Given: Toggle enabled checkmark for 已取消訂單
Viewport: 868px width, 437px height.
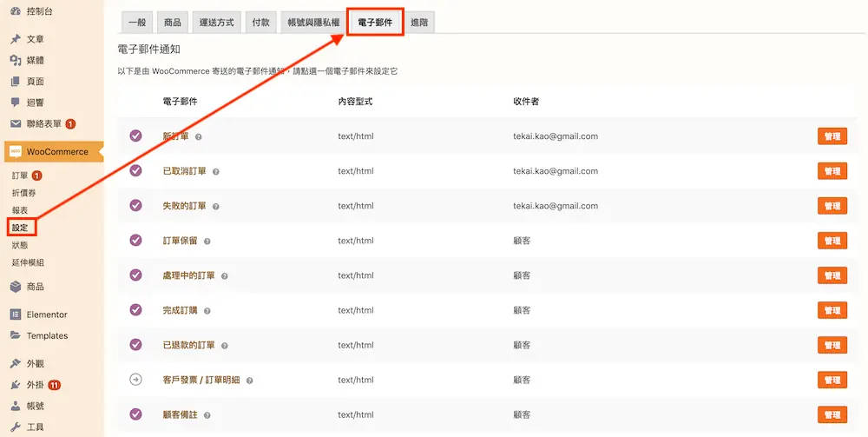Looking at the screenshot, I should [x=135, y=170].
